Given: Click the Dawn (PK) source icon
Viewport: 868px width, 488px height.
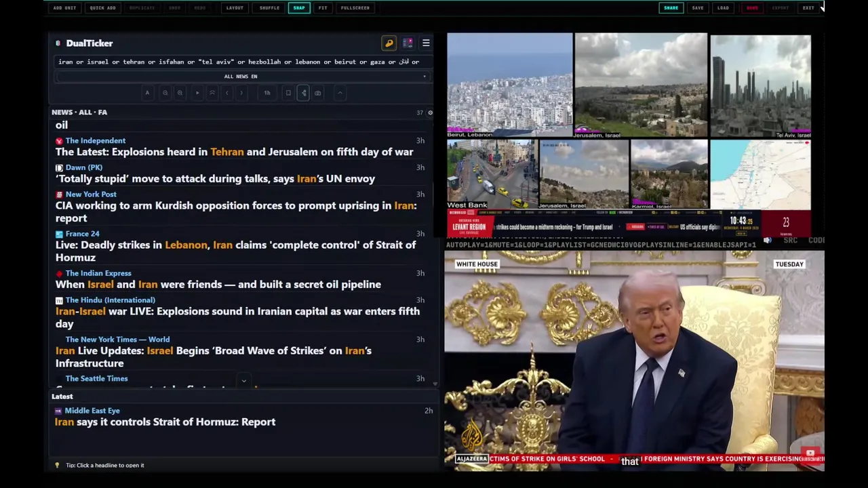Looking at the screenshot, I should [x=59, y=167].
